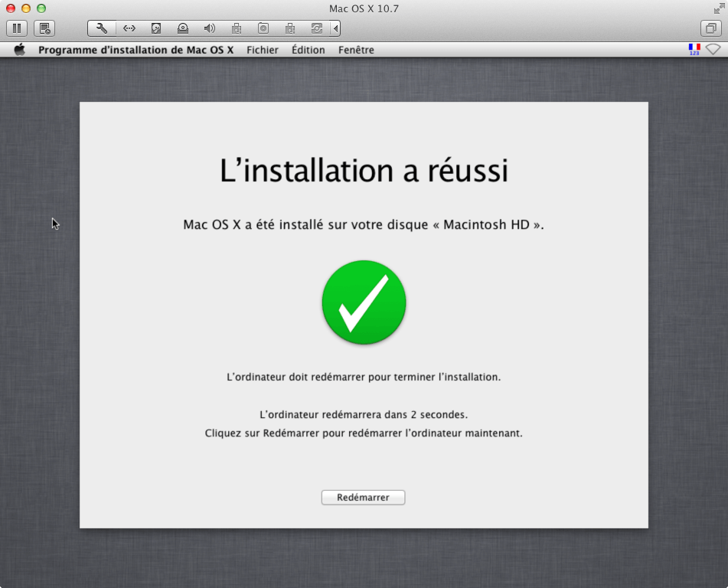The image size is (728, 588).
Task: Open the Fenêtre menu
Action: point(356,50)
